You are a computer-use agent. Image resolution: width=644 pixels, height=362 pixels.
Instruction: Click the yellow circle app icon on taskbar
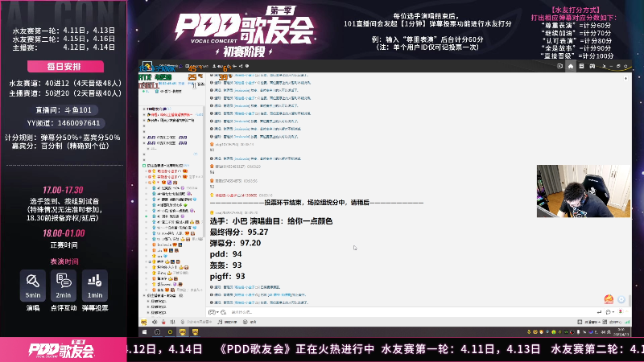[x=170, y=332]
